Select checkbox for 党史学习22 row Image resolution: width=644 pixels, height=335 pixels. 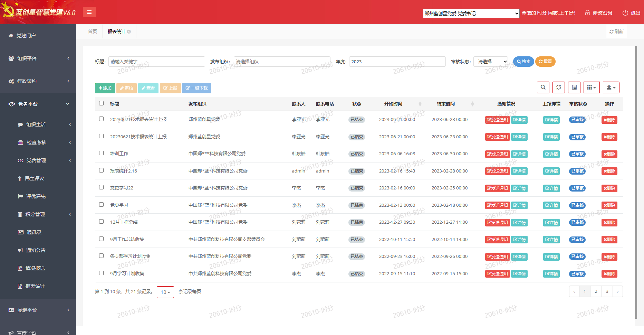pos(101,187)
